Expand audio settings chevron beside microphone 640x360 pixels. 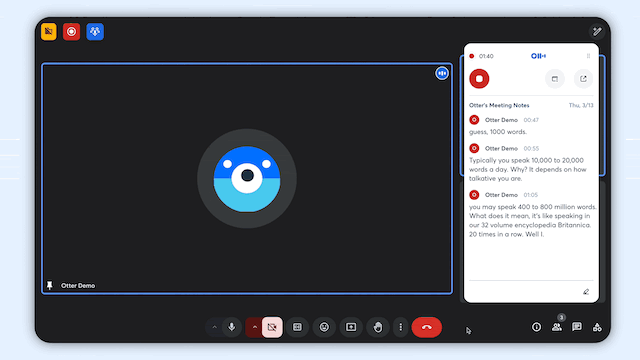pos(214,327)
